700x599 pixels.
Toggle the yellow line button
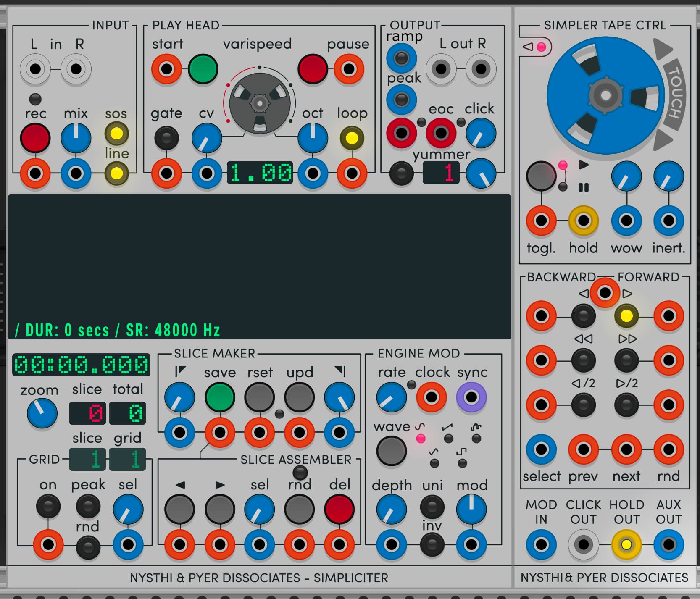point(116,173)
